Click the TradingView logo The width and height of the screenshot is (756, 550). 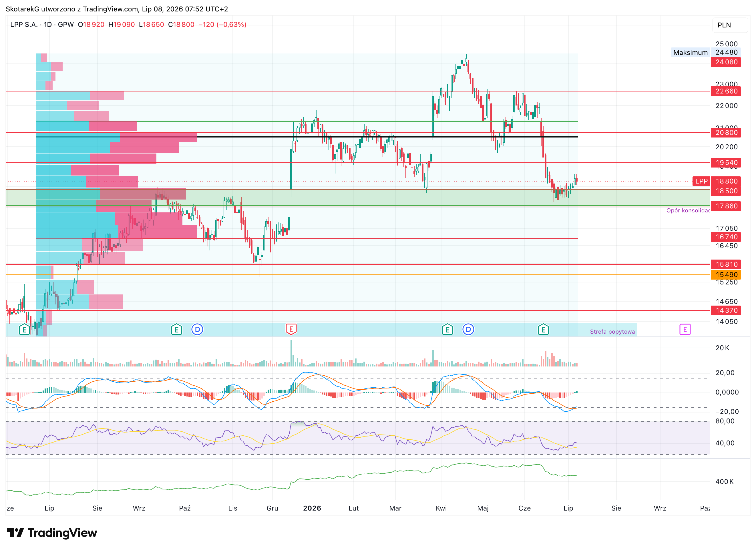(x=52, y=533)
